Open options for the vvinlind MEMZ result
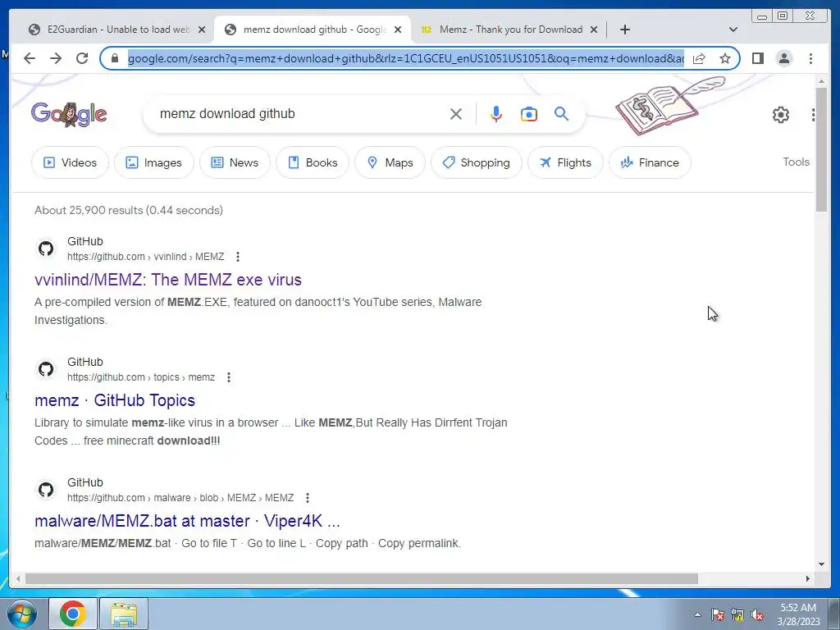This screenshot has width=840, height=630. pyautogui.click(x=237, y=257)
